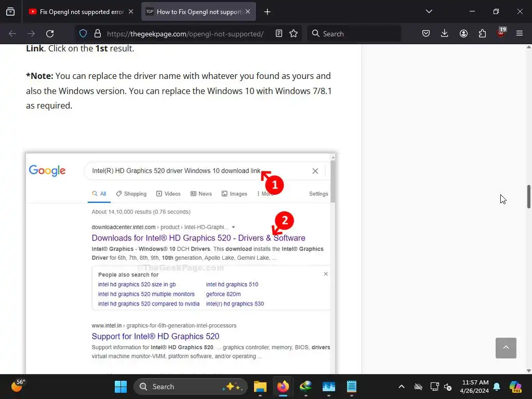Click the taskbar Search box
The height and width of the screenshot is (399, 532).
[x=191, y=387]
